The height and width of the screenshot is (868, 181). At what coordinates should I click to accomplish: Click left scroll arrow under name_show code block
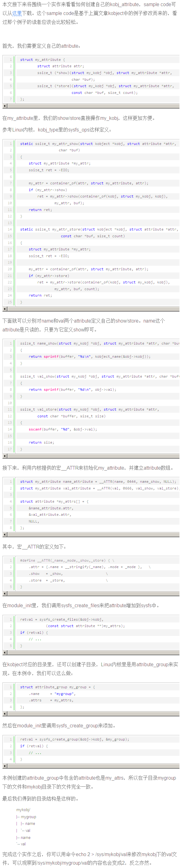click(x=4, y=456)
